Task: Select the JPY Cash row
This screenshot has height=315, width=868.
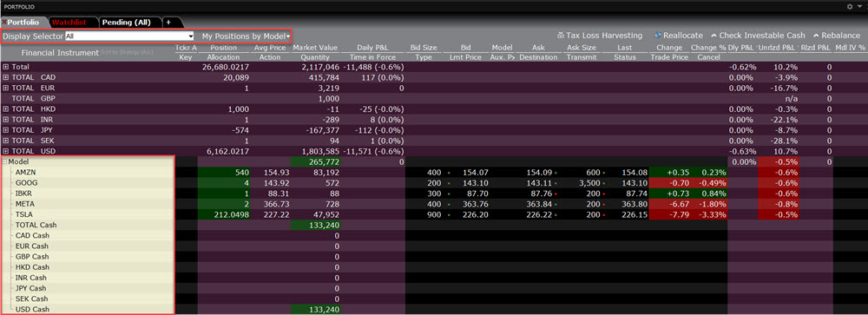Action: point(89,288)
